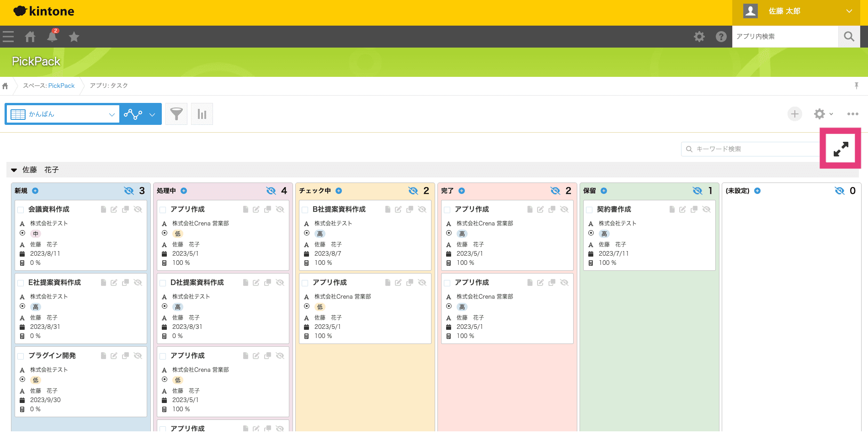Tick the D社提案資料作成 card checkbox

(x=163, y=283)
